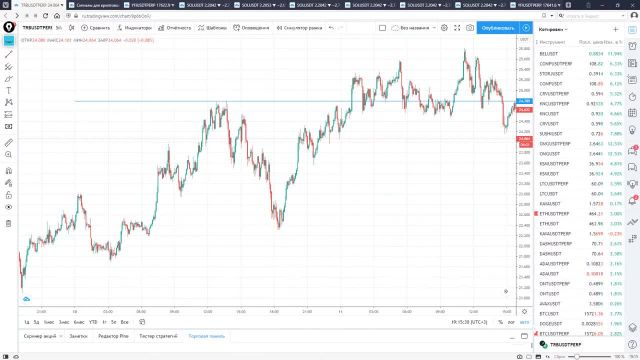Open the price scale settings gear
Viewport: 640px width, 360px height.
(x=524, y=312)
